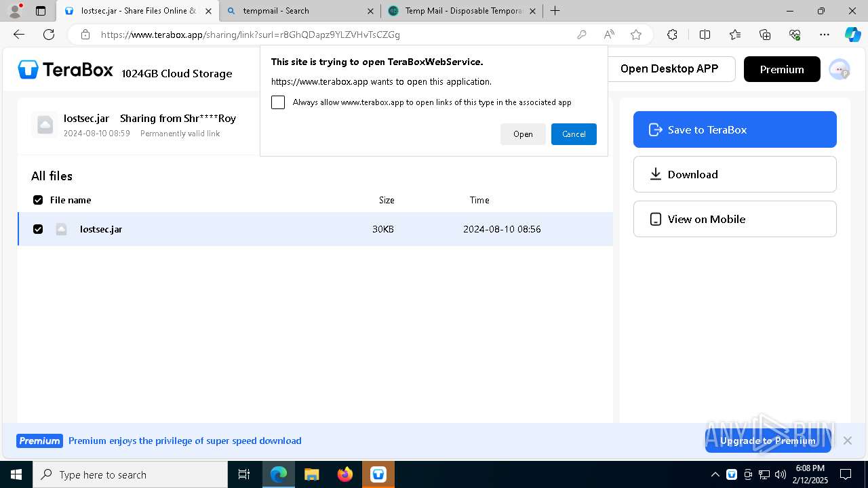This screenshot has width=868, height=488.
Task: Turn on the Read aloud icon
Action: tap(609, 35)
